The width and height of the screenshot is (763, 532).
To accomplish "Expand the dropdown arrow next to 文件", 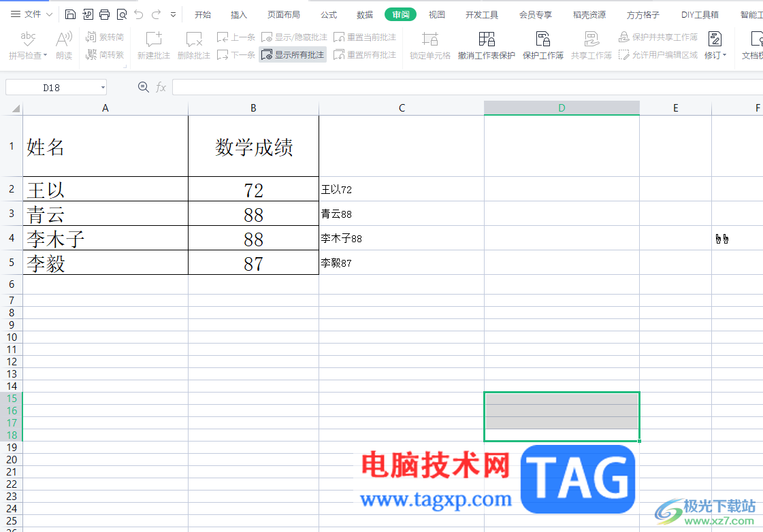I will (49, 14).
